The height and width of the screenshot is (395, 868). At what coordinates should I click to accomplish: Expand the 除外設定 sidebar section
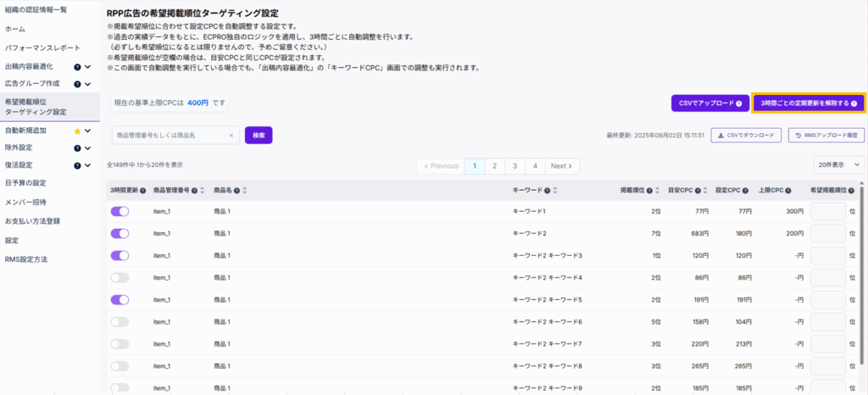(x=87, y=147)
